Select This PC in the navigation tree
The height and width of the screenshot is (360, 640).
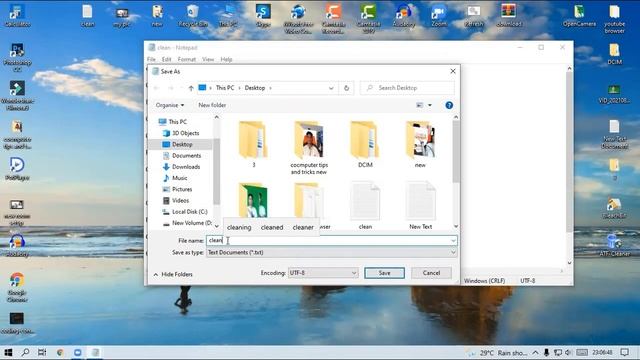click(178, 122)
